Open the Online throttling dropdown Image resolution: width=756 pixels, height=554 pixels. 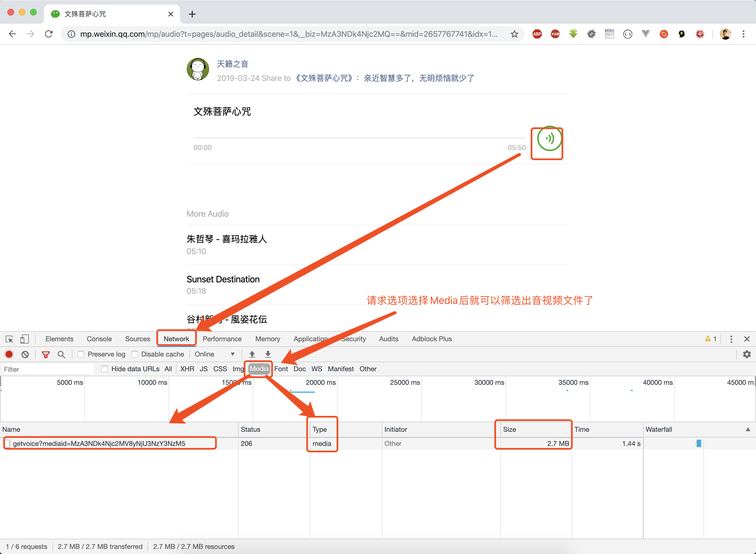pyautogui.click(x=215, y=354)
